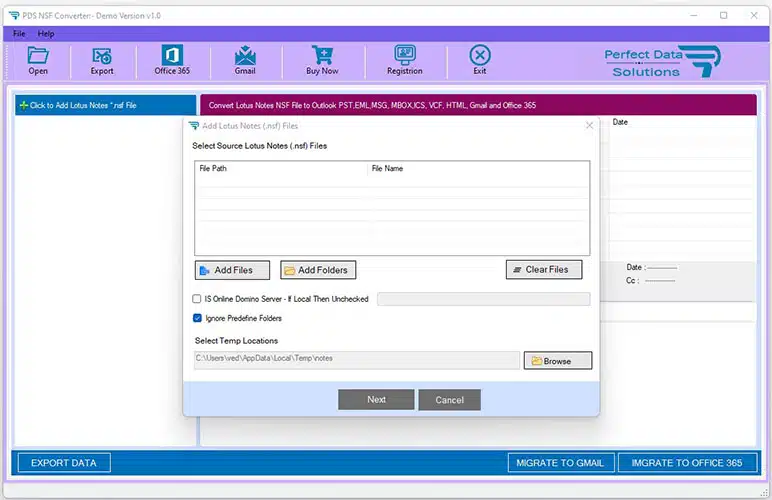
Task: Close the Add Lotus Notes Files dialog
Action: coord(589,125)
